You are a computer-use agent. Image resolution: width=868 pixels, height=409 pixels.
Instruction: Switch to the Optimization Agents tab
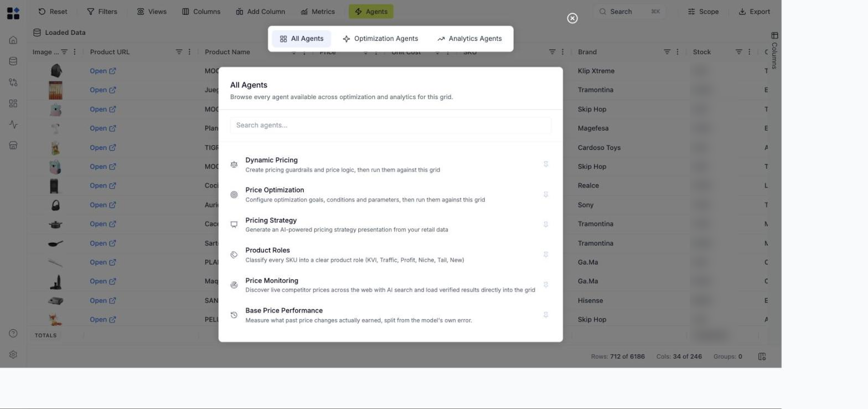(380, 39)
